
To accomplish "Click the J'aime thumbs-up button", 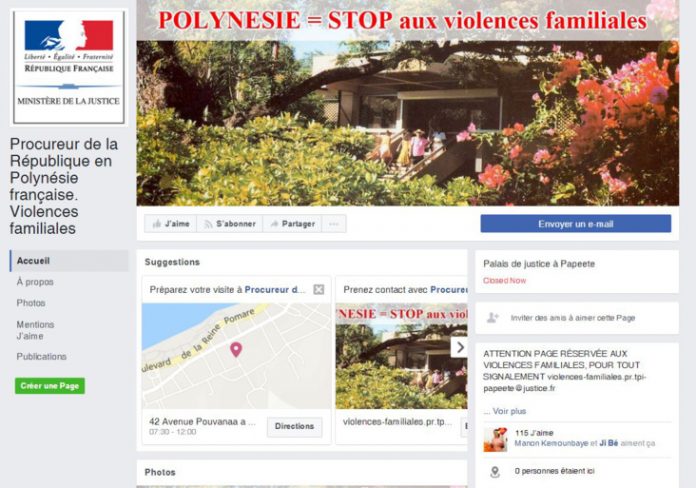I will click(x=171, y=224).
